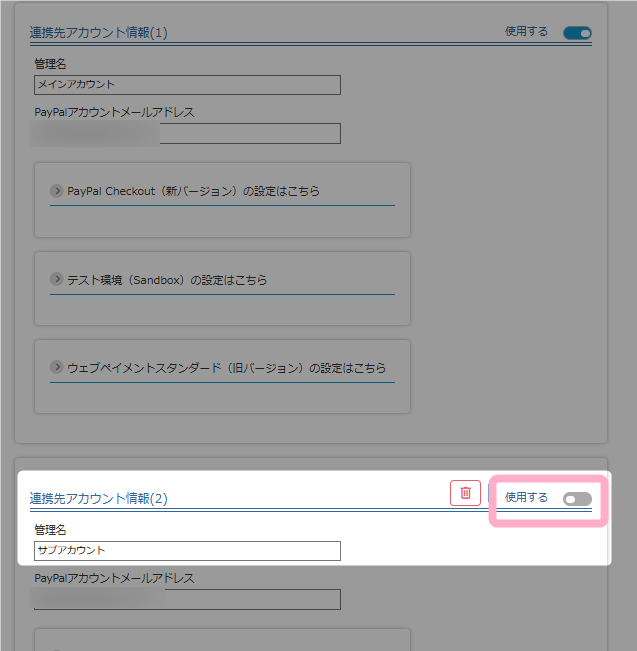The image size is (637, 651).
Task: Click the 使用する label of account 1
Action: click(526, 32)
